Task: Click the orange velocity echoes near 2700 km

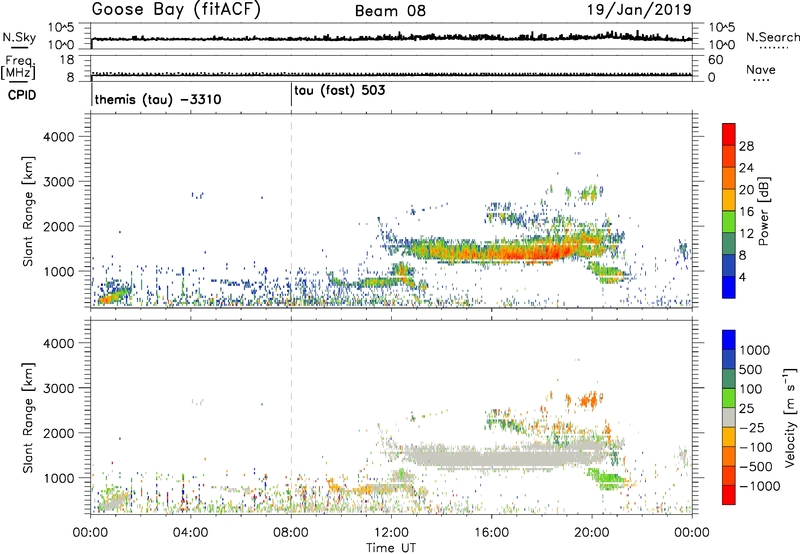Action: pos(588,399)
